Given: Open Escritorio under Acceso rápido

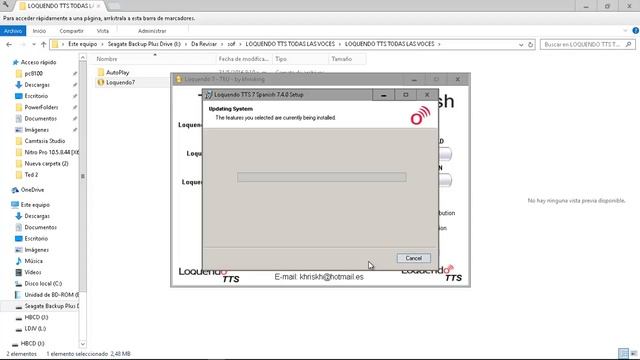Looking at the screenshot, I should pyautogui.click(x=36, y=96).
